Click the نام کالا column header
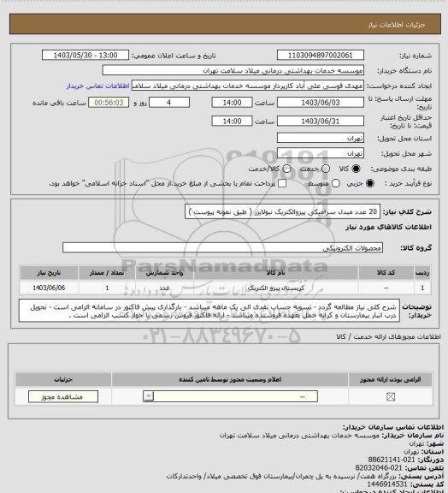Screen dimensions: 448x493 click(275, 272)
